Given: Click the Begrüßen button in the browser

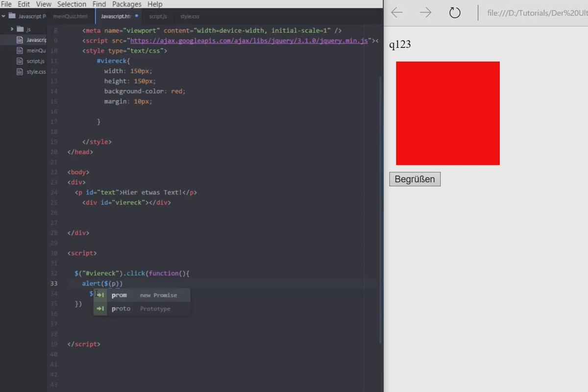Looking at the screenshot, I should (x=415, y=179).
